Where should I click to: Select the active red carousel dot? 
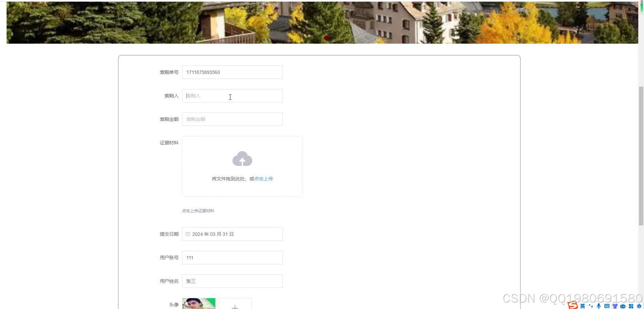tap(327, 38)
